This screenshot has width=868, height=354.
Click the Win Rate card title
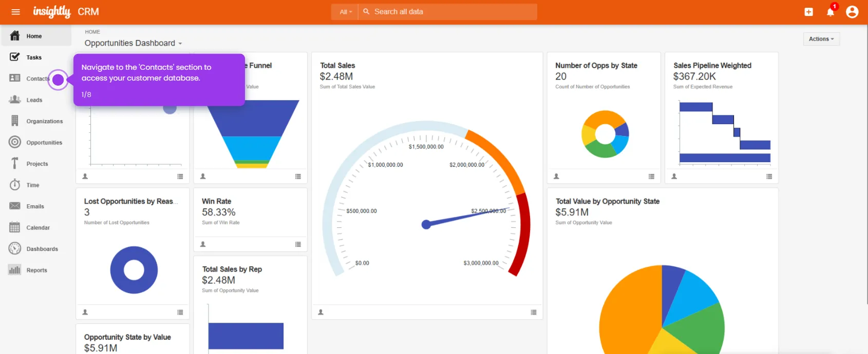[216, 201]
